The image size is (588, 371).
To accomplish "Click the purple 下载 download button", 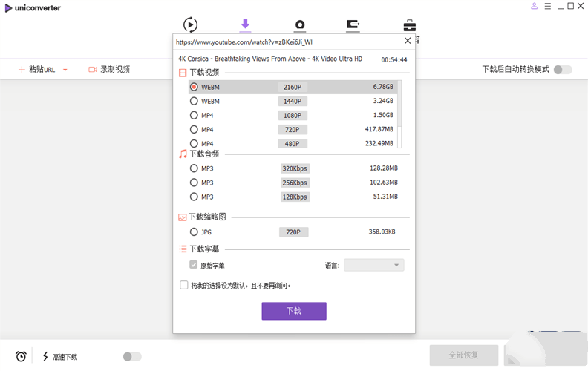I will [x=293, y=311].
